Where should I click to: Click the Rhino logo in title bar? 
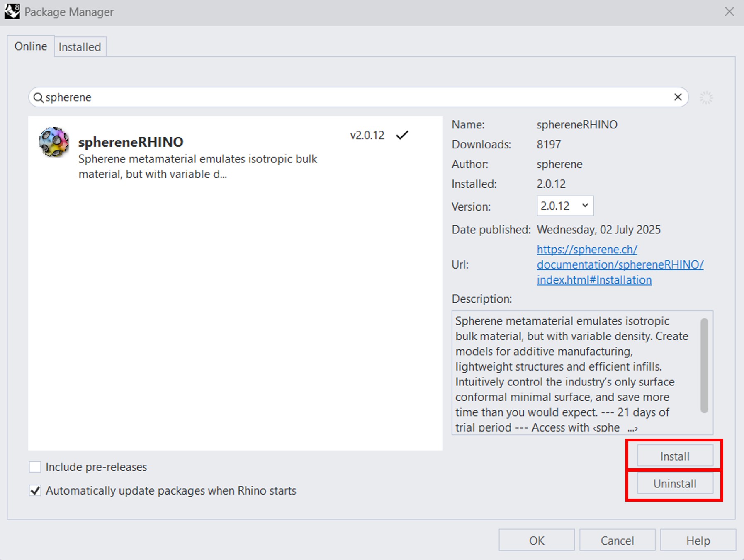click(x=12, y=12)
